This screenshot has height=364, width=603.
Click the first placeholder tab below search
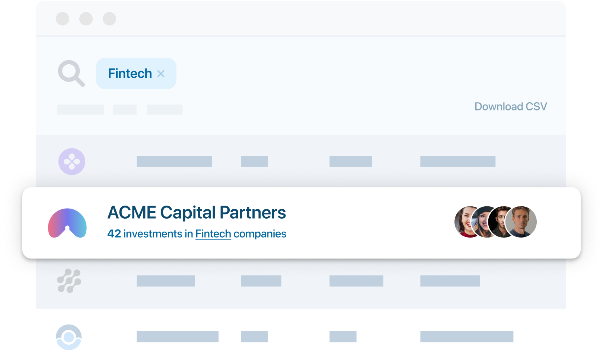pos(80,110)
